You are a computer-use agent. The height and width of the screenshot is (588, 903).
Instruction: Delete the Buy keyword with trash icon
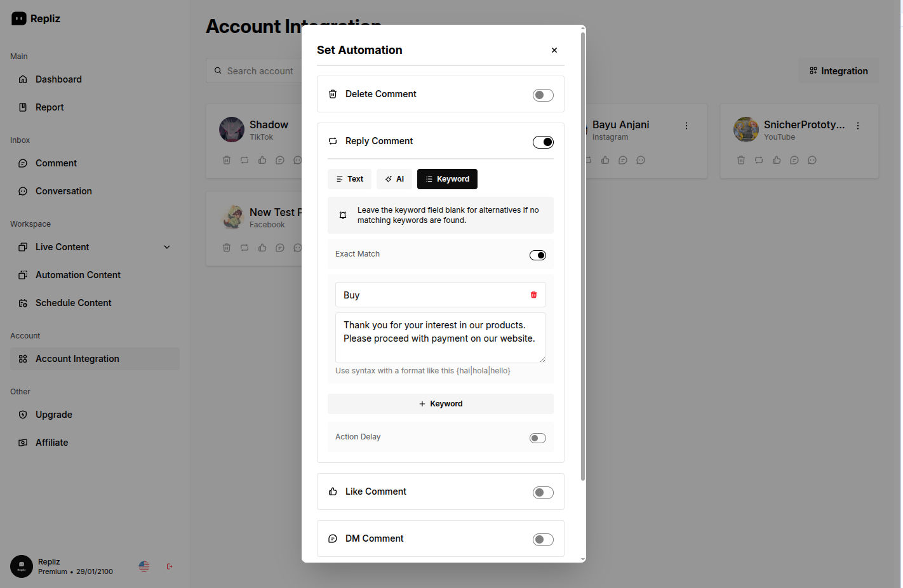tap(533, 295)
